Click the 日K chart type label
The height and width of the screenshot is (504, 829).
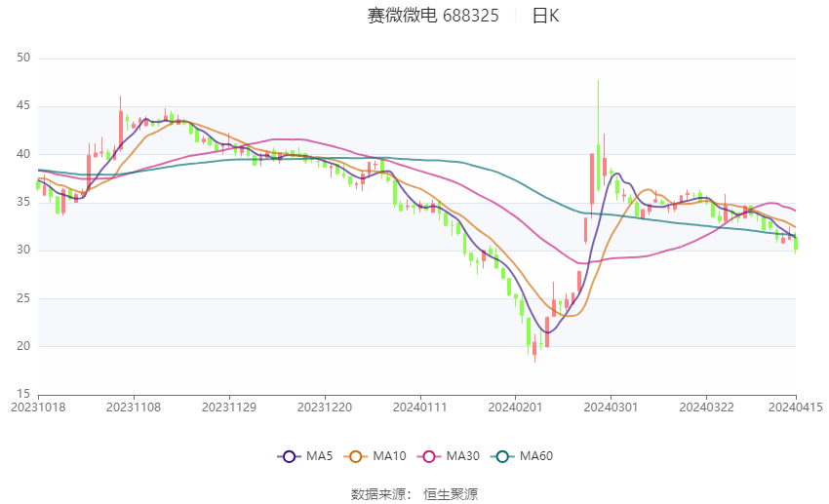pos(545,16)
